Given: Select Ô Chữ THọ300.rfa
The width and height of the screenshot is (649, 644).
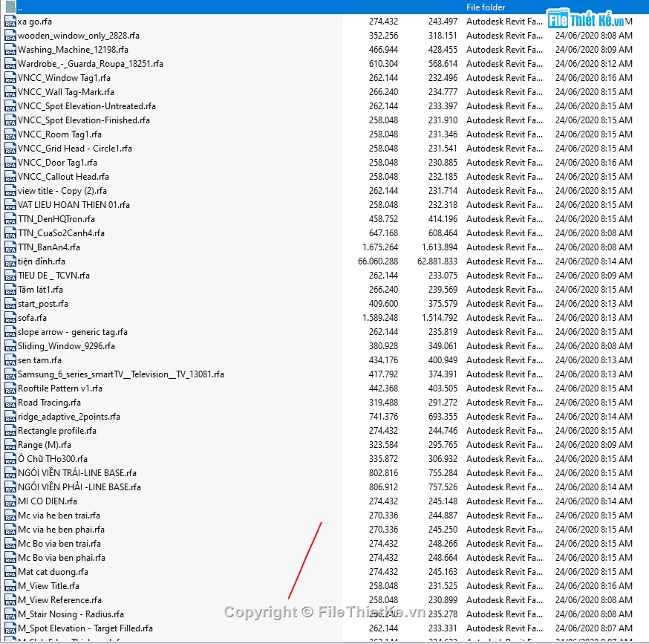Looking at the screenshot, I should (53, 459).
